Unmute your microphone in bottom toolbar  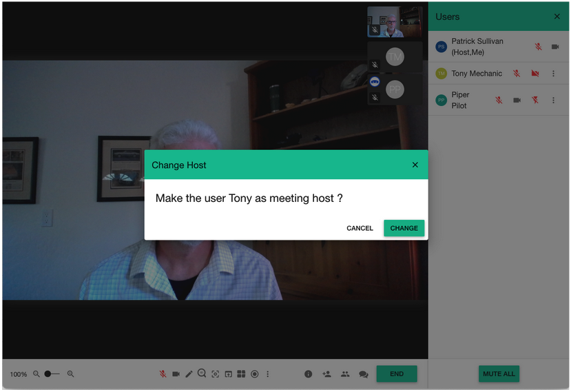tap(163, 374)
